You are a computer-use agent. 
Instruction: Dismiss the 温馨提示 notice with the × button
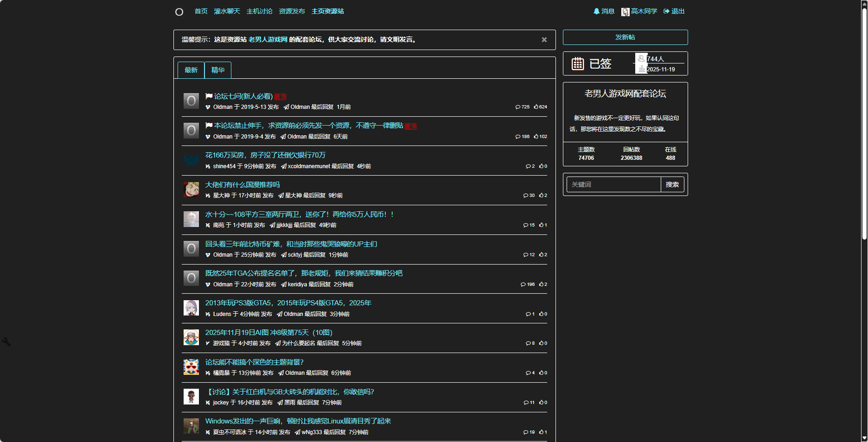[544, 40]
